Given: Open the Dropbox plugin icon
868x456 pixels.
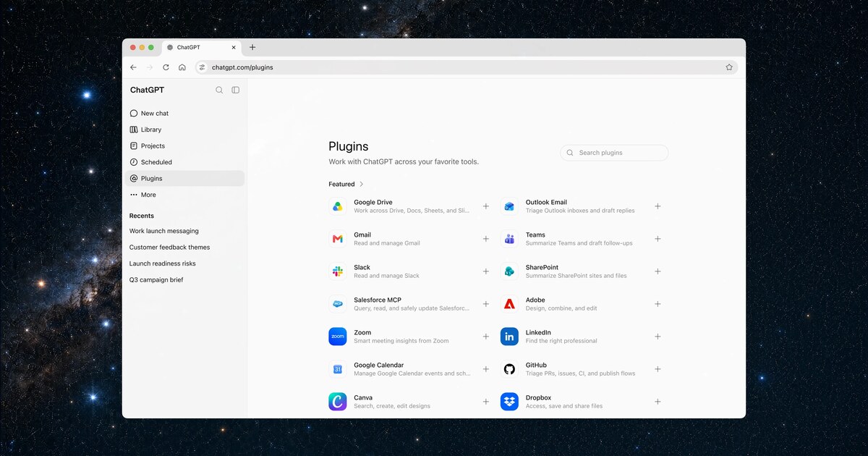Looking at the screenshot, I should tap(509, 402).
